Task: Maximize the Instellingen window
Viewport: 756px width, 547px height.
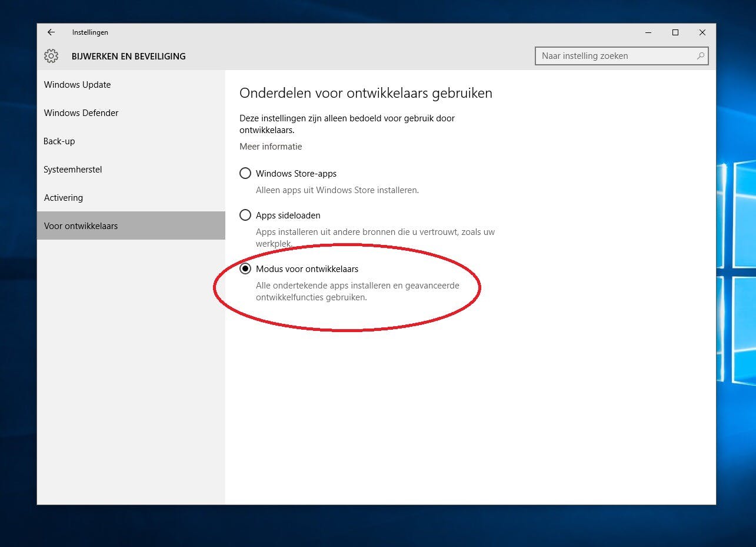Action: coord(675,32)
